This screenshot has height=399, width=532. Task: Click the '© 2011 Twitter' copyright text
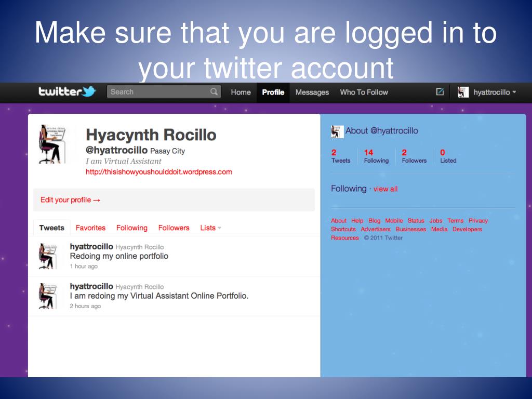(383, 238)
